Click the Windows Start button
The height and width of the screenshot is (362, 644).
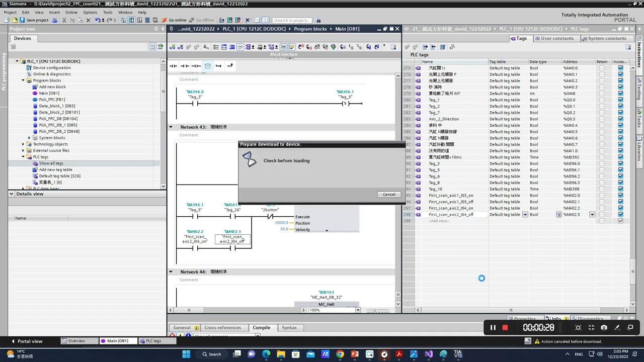coord(186,354)
